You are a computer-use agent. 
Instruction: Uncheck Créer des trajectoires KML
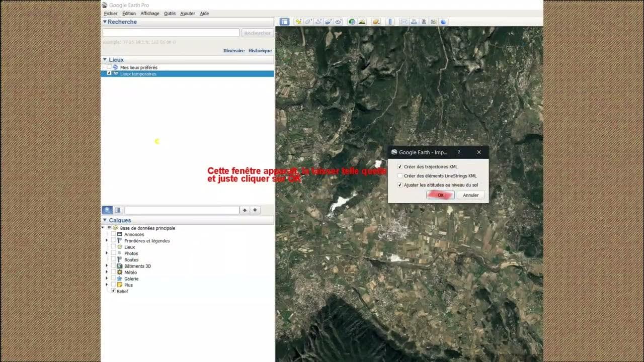pos(400,166)
